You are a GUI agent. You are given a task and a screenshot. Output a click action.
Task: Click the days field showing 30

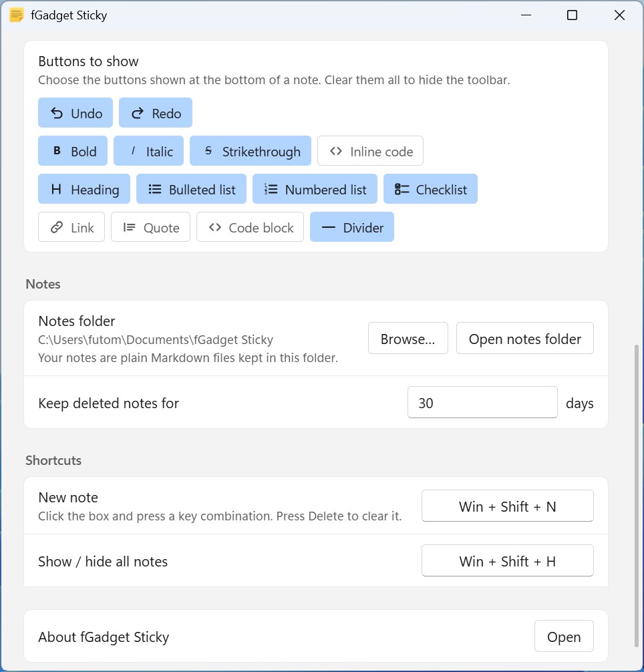click(x=482, y=402)
